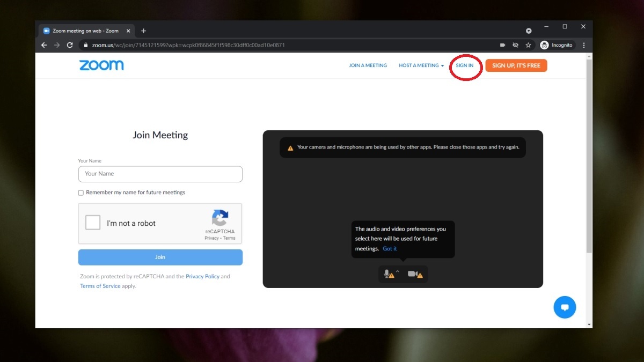The width and height of the screenshot is (644, 362).
Task: Open a new tab with the plus button
Action: point(143,31)
